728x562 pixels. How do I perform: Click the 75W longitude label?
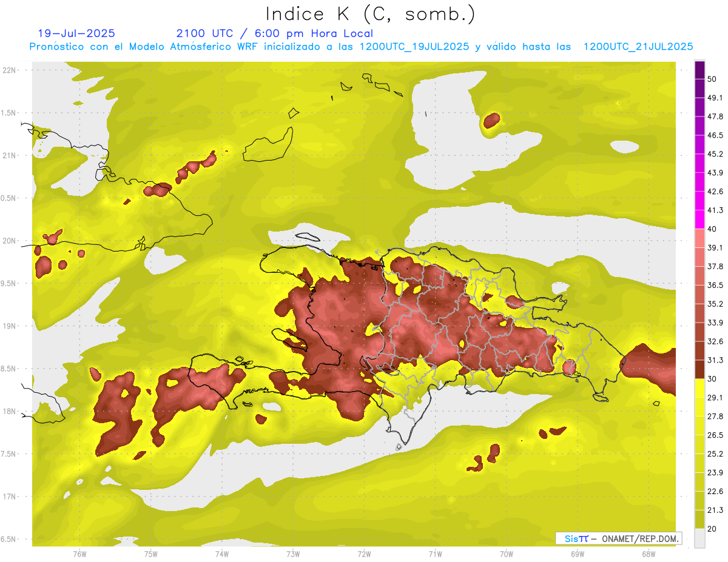click(x=151, y=554)
